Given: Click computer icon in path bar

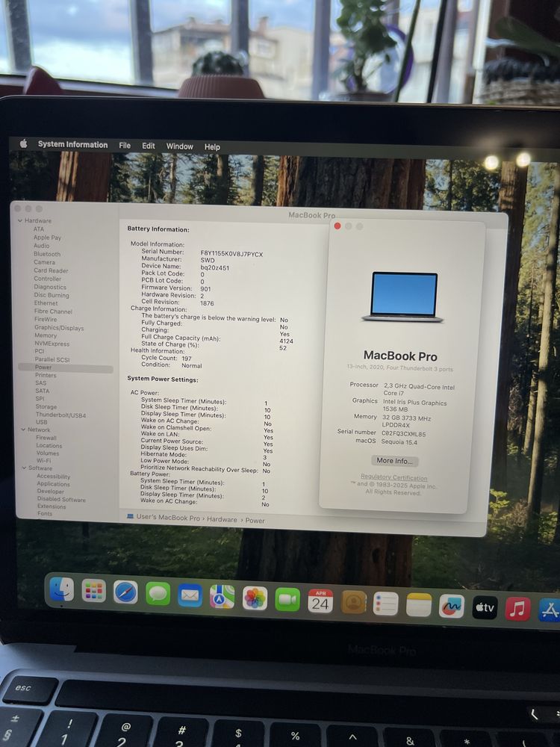Looking at the screenshot, I should point(130,516).
